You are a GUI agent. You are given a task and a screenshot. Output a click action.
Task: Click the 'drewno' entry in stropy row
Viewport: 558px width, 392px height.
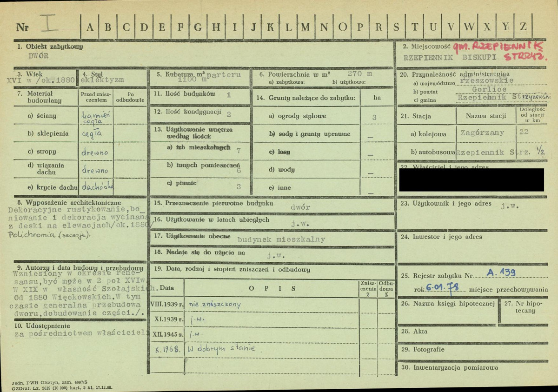[x=94, y=152]
